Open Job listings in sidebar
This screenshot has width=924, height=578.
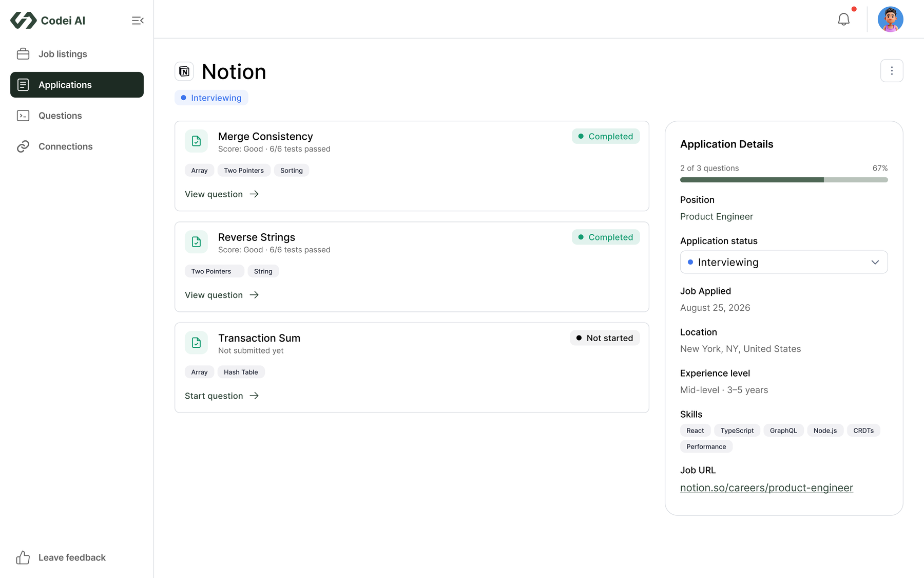pyautogui.click(x=77, y=54)
